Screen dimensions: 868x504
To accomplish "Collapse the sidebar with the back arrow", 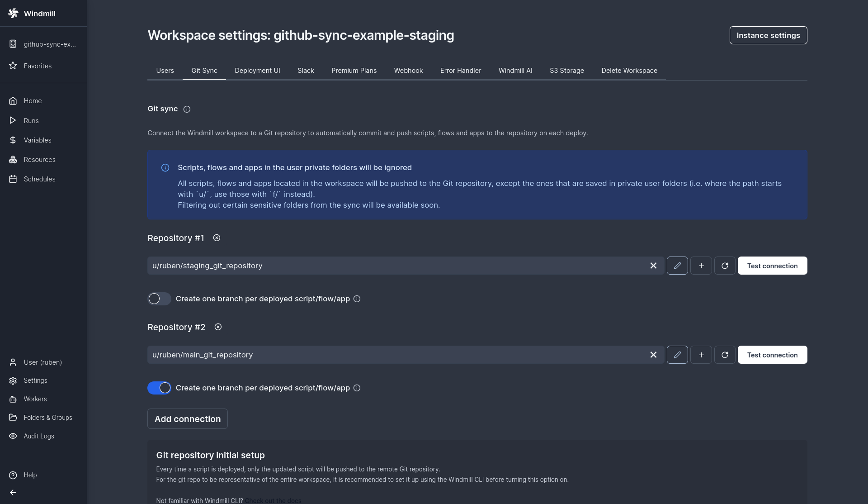I will tap(13, 493).
